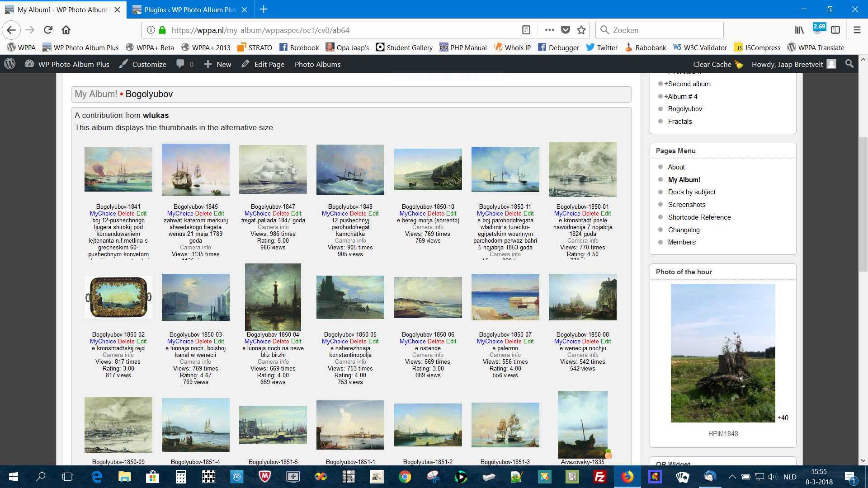Click Edit under Bogolyubov-1848

pos(373,214)
